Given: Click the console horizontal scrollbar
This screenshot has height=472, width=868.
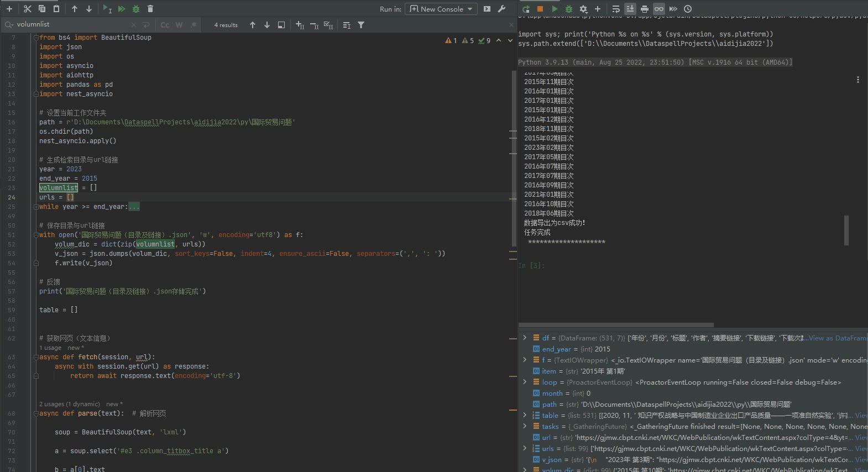Looking at the screenshot, I should [x=616, y=325].
